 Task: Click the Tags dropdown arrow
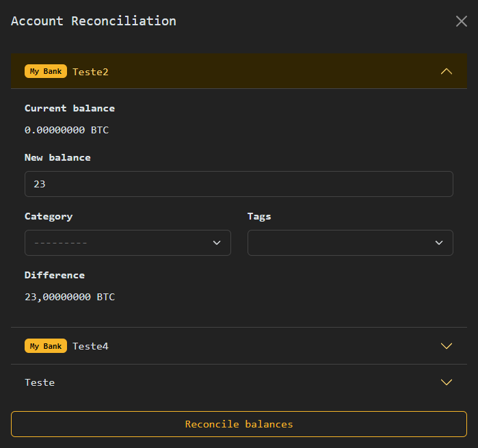click(x=439, y=243)
